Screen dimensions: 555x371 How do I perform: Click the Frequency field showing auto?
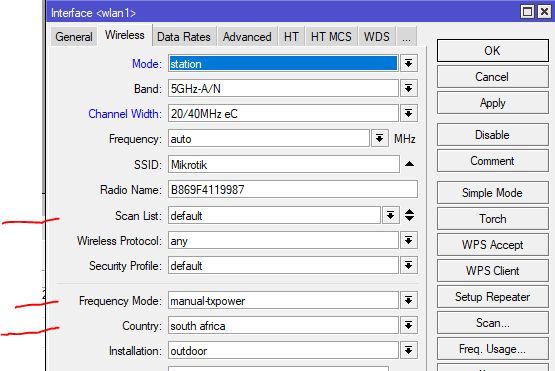click(269, 138)
